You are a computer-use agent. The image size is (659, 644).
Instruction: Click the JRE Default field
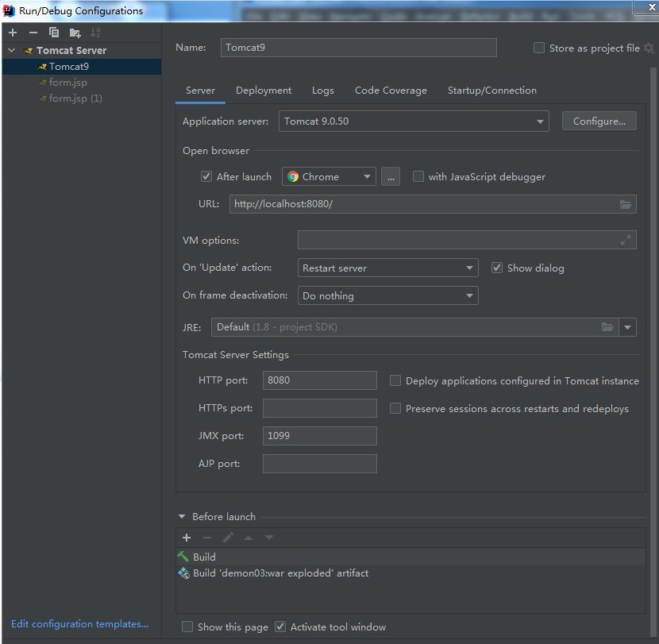click(414, 327)
